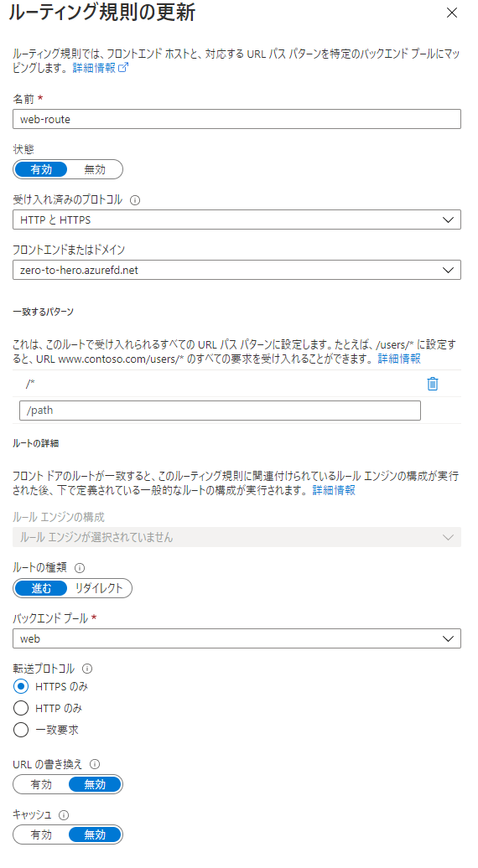Image resolution: width=478 pixels, height=868 pixels.
Task: Enable キャッシュ by choosing 有効
Action: point(41,834)
